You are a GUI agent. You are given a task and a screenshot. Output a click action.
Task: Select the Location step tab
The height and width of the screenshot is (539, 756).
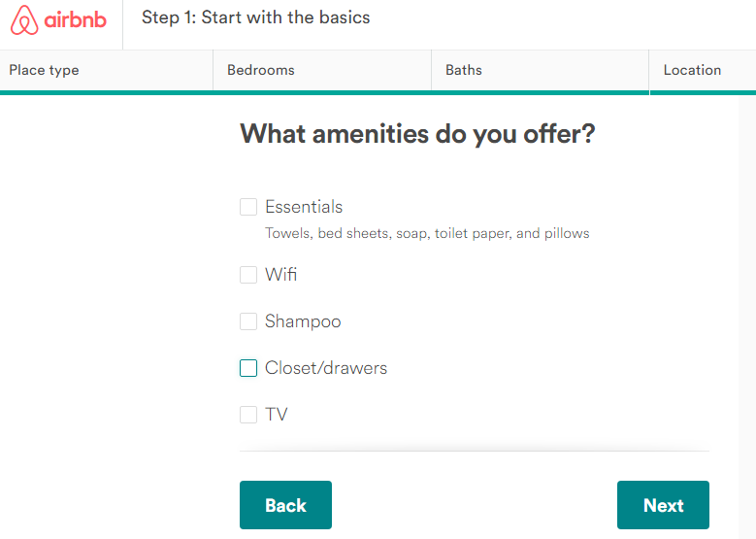pos(692,70)
